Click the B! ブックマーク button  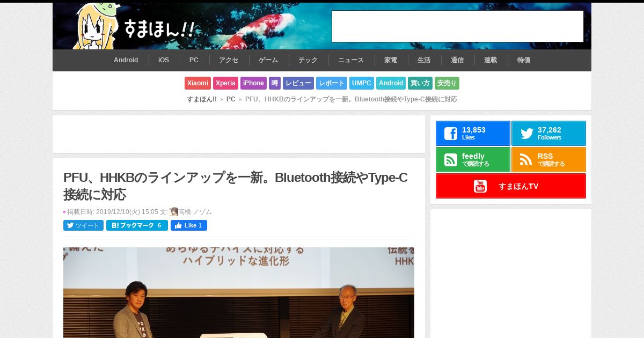(x=137, y=225)
